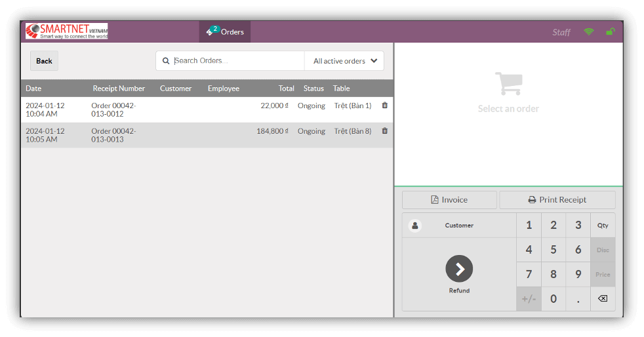Image resolution: width=644 pixels, height=337 pixels.
Task: Focus the Search Orders input field
Action: [236, 61]
